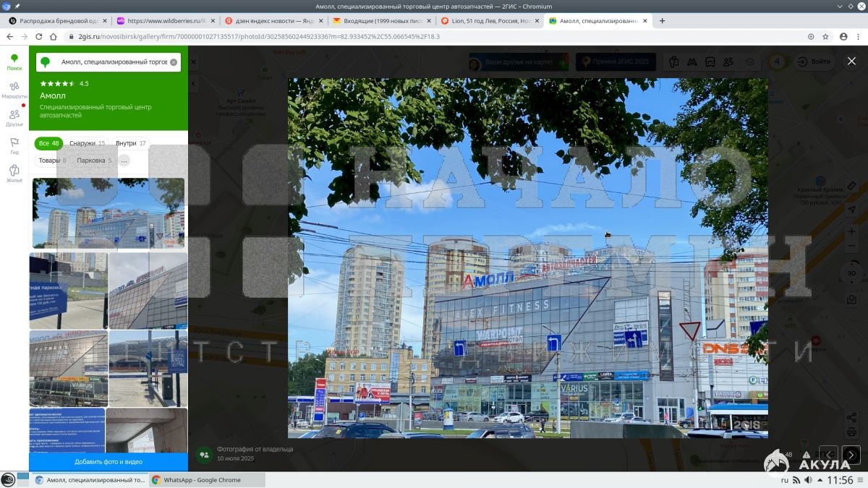Click the 11:56 taskbar clock
868x488 pixels.
tap(840, 480)
